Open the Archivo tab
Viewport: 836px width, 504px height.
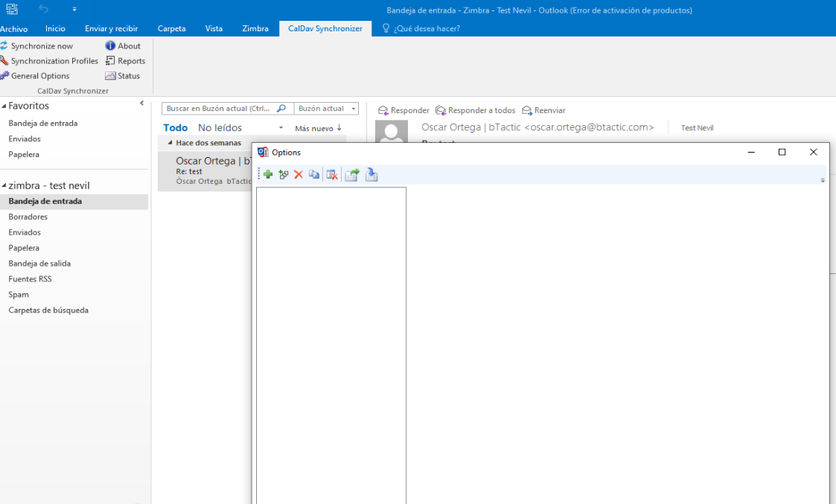pos(14,29)
